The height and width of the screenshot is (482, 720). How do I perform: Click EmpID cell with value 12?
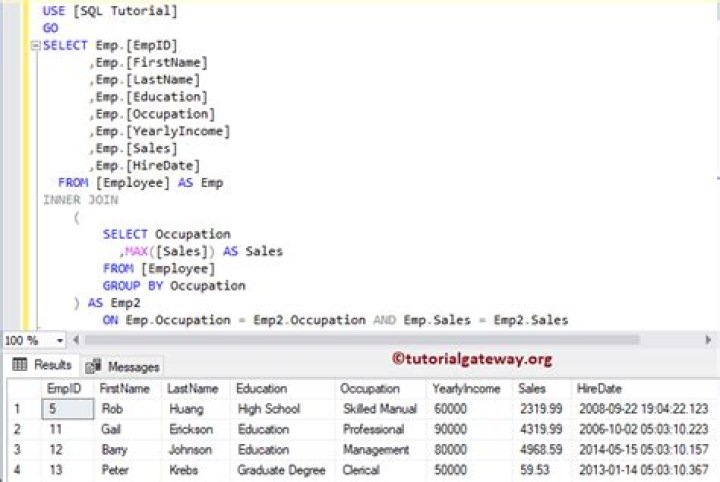click(x=68, y=449)
